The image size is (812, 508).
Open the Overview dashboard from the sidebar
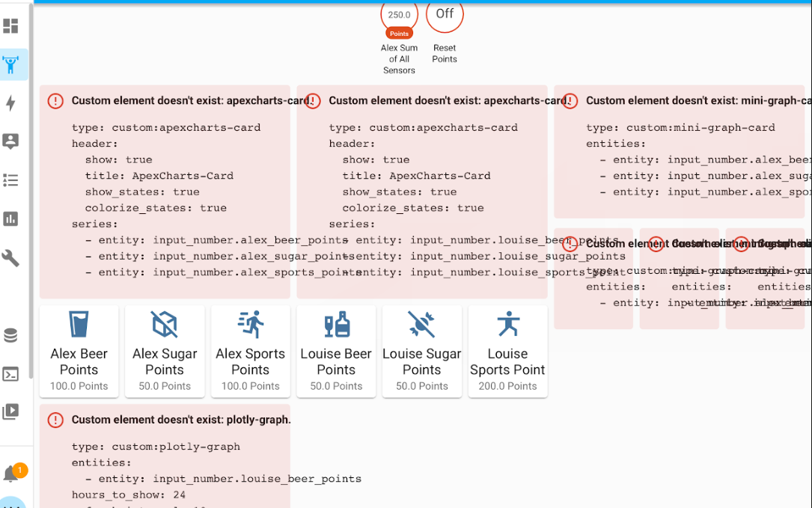click(11, 26)
